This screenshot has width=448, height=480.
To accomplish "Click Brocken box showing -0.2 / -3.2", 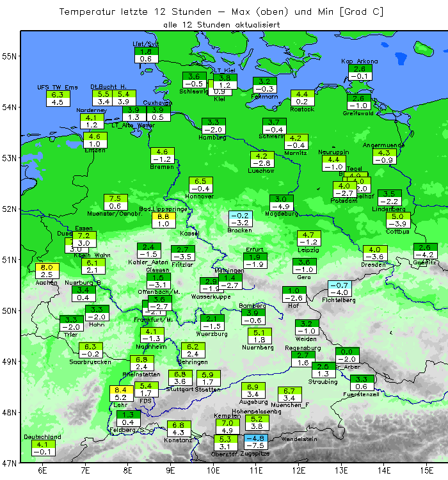I will point(241,219).
